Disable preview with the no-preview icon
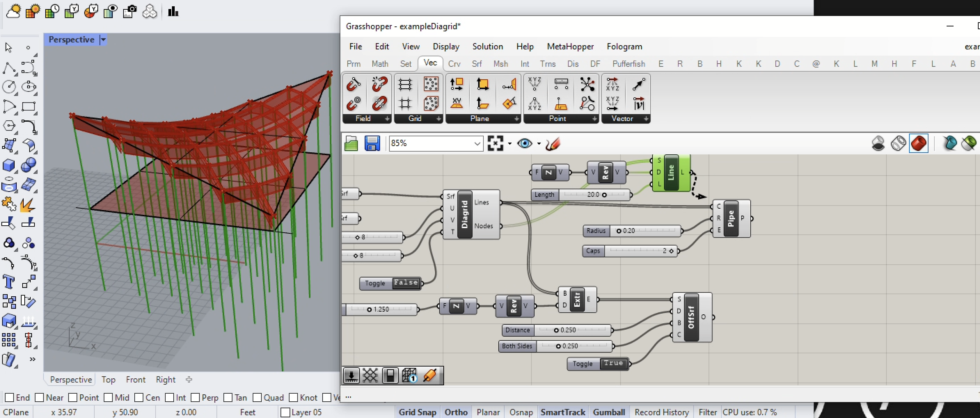980x418 pixels. (x=878, y=143)
